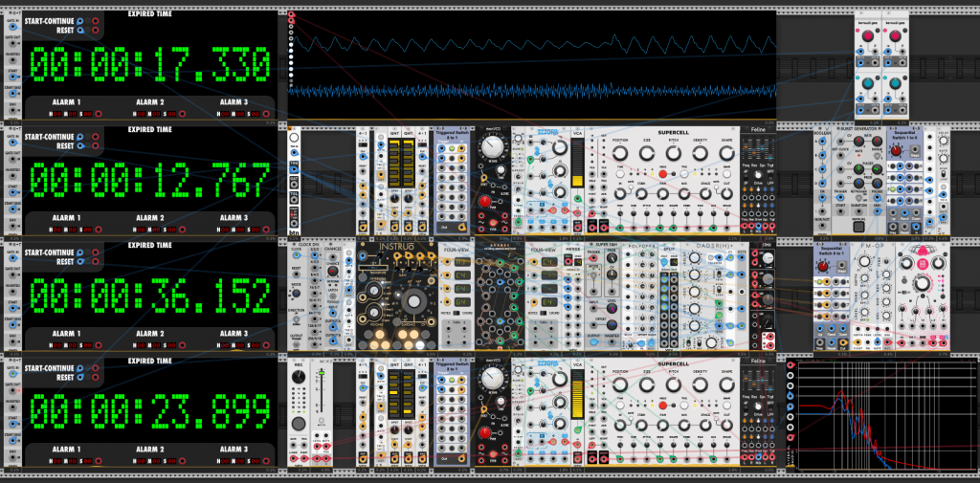Click MANUAL button on Burst Generator
Screen dimensions: 980x483
[x=858, y=228]
